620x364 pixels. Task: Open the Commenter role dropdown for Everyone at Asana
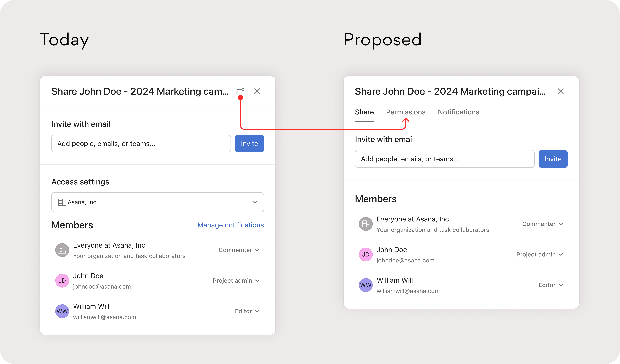click(x=239, y=250)
